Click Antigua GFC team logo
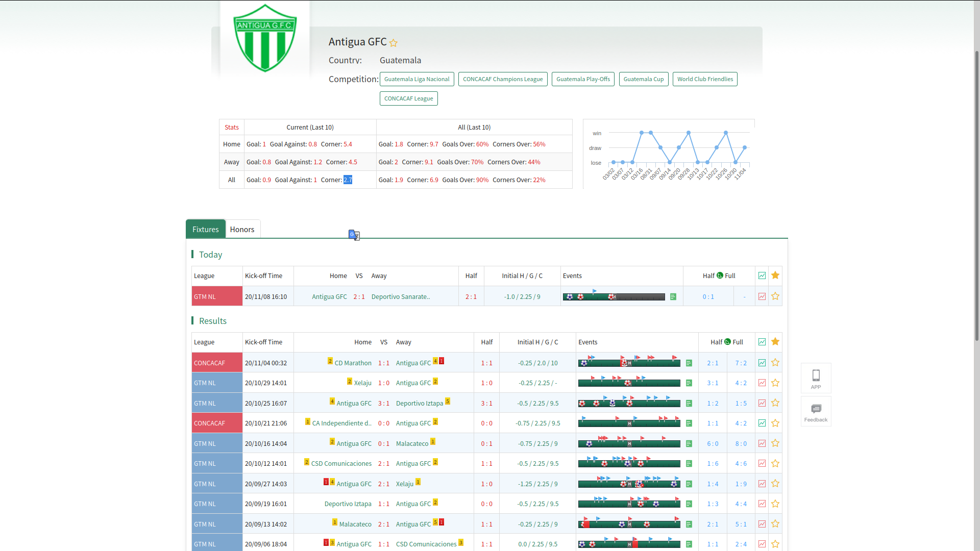 [265, 38]
